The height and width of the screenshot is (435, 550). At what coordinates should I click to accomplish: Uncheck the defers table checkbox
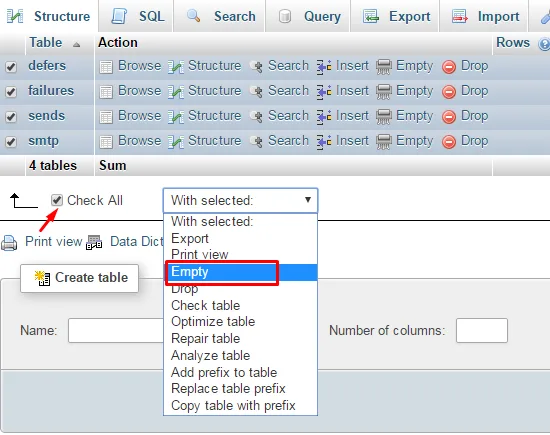click(x=11, y=67)
